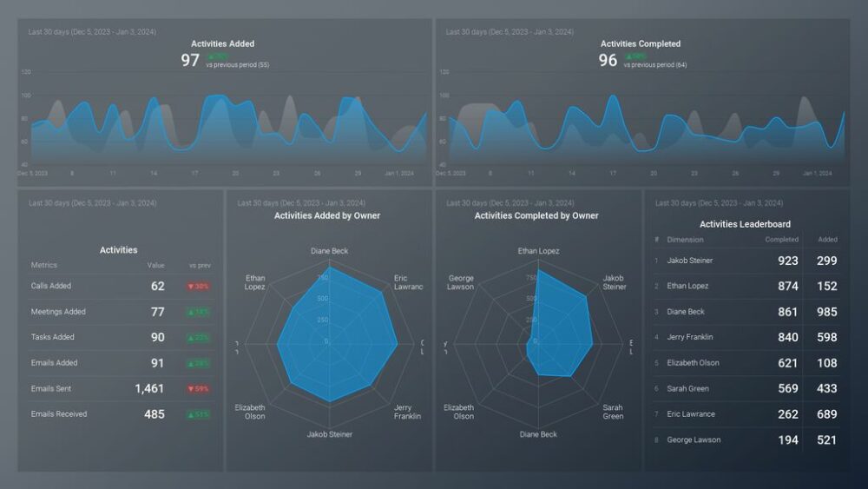Select Jerry Franklin row name in leaderboard
This screenshot has height=489, width=868.
[690, 337]
